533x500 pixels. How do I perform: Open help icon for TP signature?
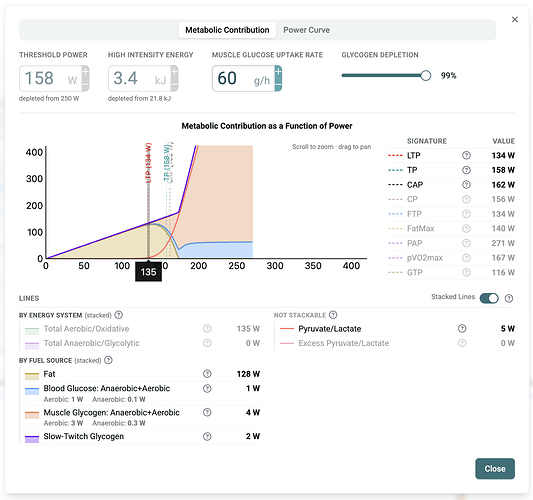coord(466,170)
